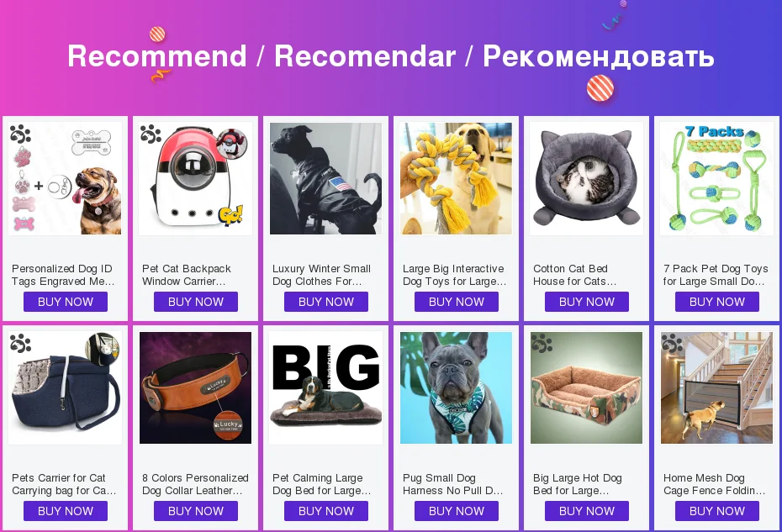
Task: Click the paw logo on Home Mesh Dog Fence card
Action: click(x=672, y=343)
